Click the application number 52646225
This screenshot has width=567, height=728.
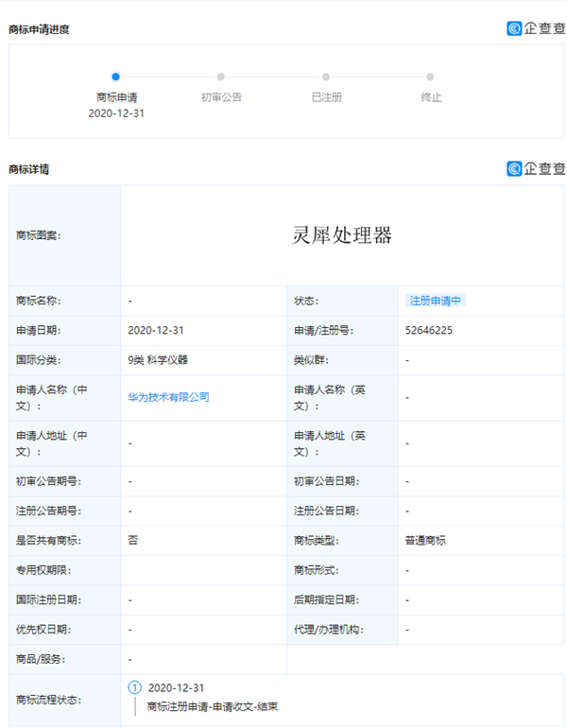tap(428, 330)
